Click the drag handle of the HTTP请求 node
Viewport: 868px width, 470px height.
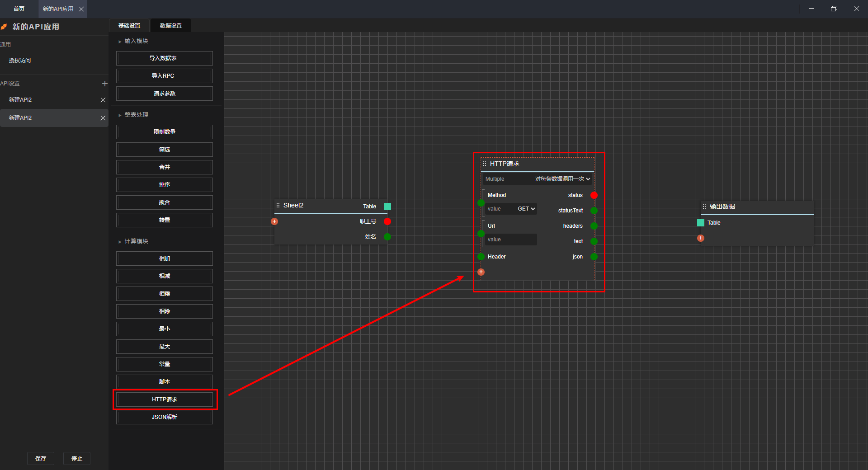coord(485,164)
